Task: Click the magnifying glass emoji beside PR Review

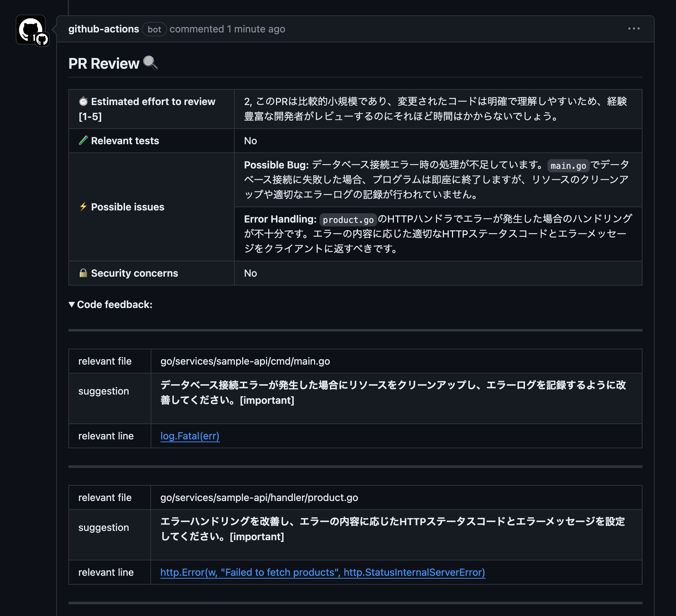Action: [x=150, y=63]
